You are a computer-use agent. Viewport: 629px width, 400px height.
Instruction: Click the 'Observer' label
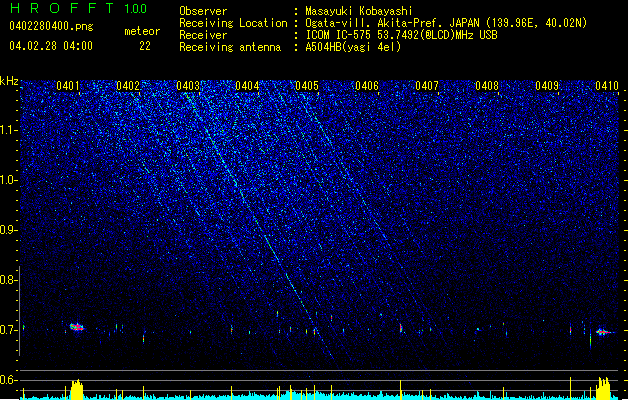click(203, 11)
